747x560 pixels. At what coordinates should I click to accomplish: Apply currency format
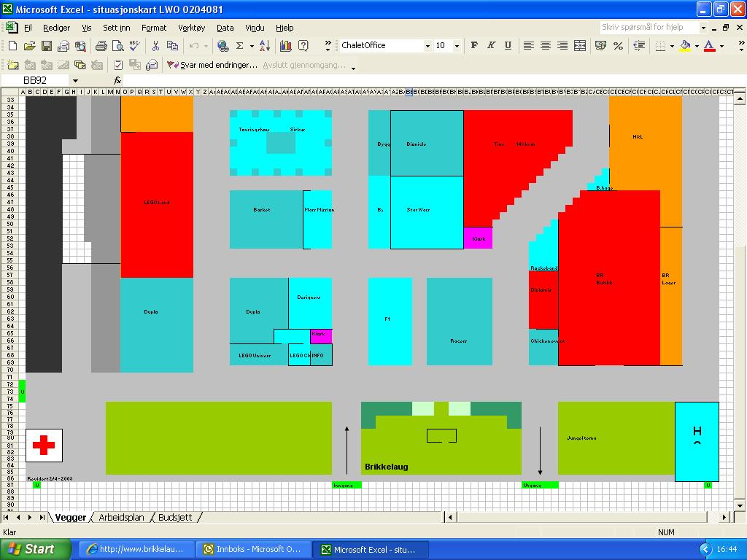(601, 46)
